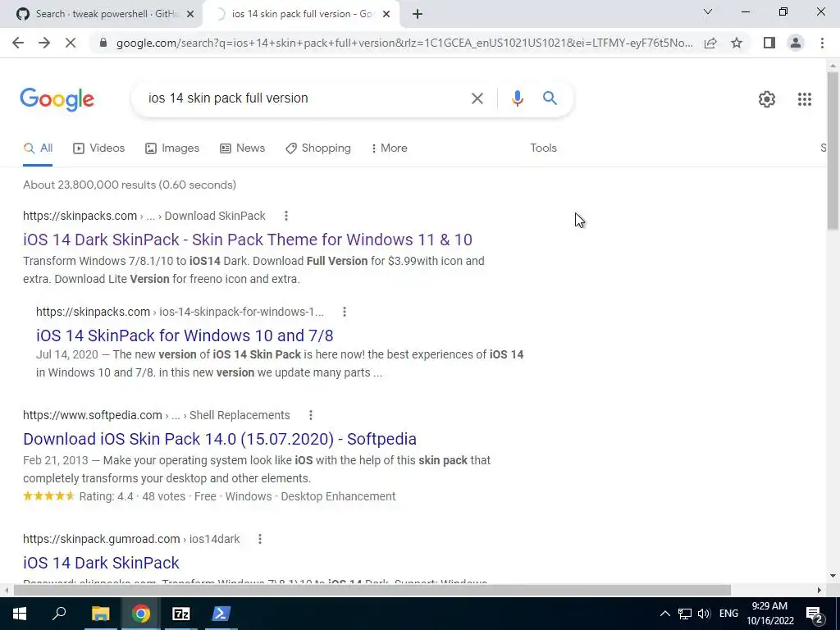Open the volume tray icon
This screenshot has width=840, height=630.
coord(704,614)
